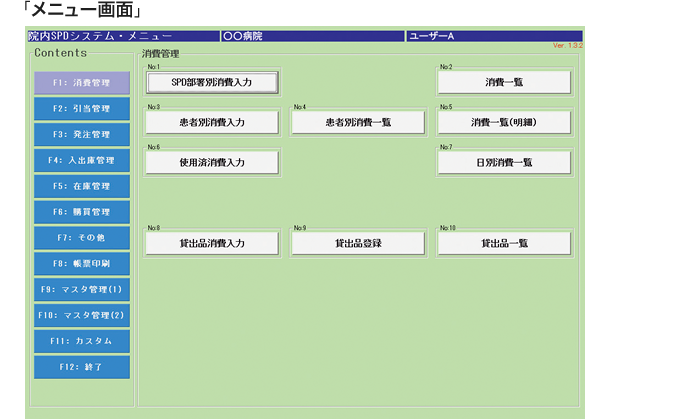Click the Ver. 1.3.2 version label

pos(567,46)
